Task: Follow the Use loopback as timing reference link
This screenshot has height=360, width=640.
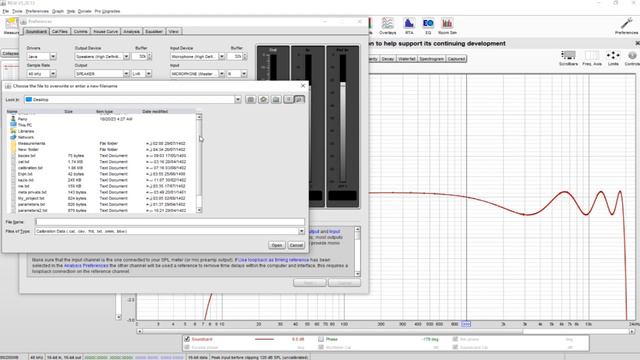Action: pos(273,260)
